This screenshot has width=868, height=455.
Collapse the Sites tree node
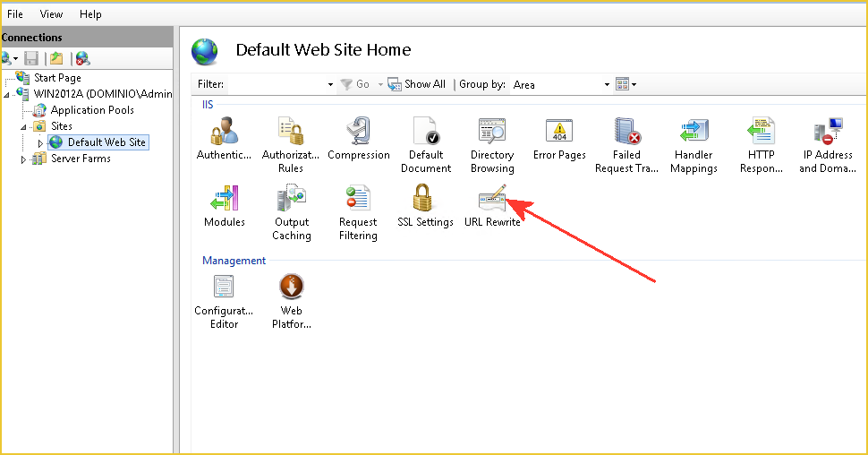click(24, 127)
